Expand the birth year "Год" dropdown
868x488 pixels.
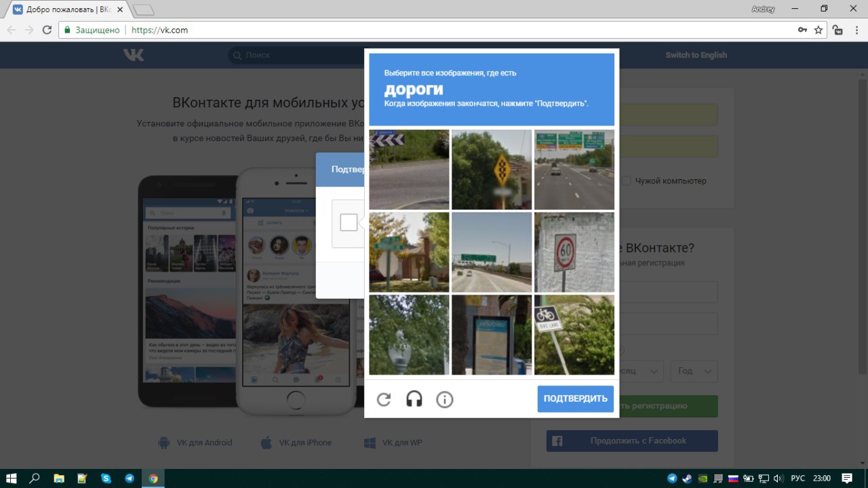click(694, 371)
